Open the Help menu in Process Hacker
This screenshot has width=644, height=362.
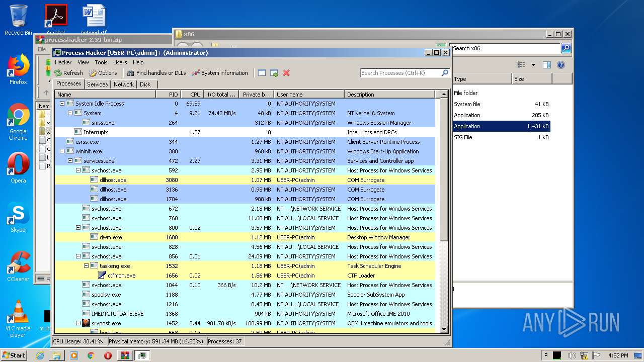(138, 62)
